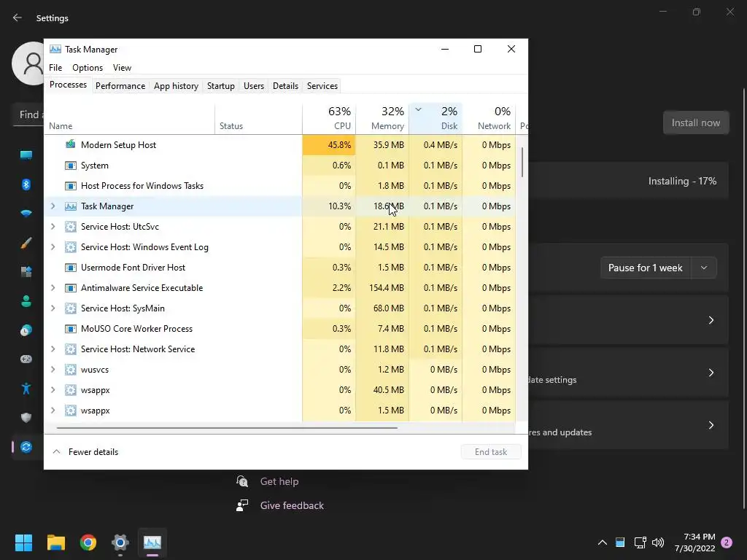Select the Modern Setup Host row name
The width and height of the screenshot is (747, 560).
point(118,145)
